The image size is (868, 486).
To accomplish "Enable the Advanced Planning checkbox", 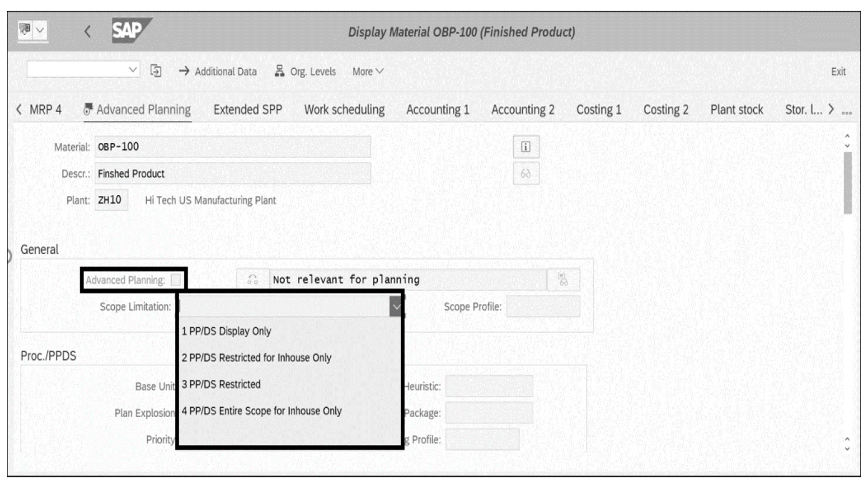I will coord(176,280).
